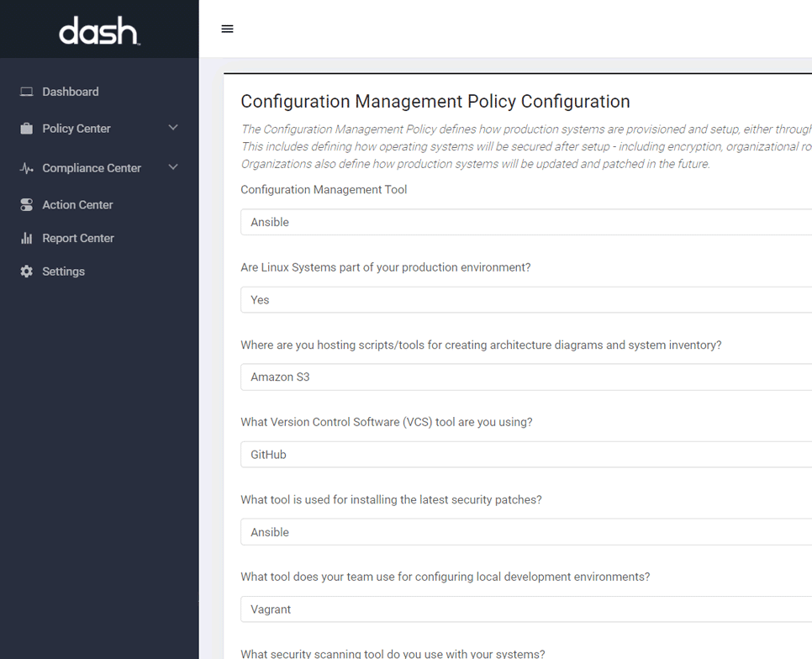Click the italic policy description paragraph
This screenshot has width=812, height=659.
tap(526, 146)
